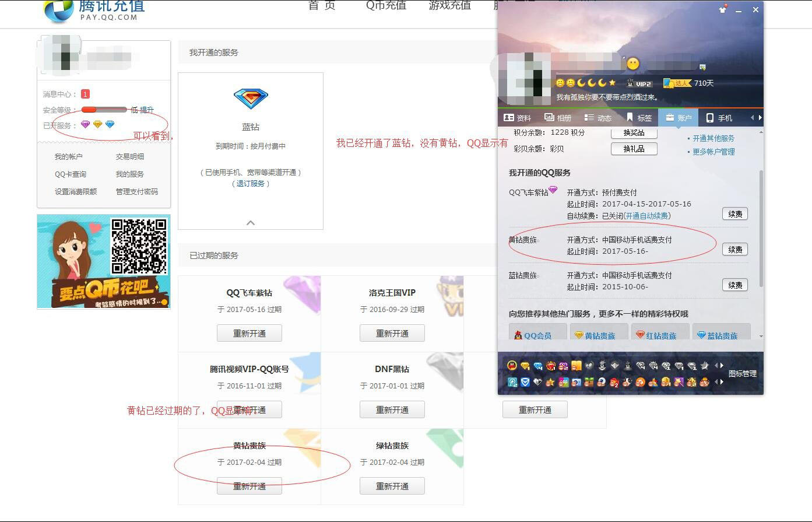Click the 提升 security level link
This screenshot has width=812, height=522.
tap(147, 110)
